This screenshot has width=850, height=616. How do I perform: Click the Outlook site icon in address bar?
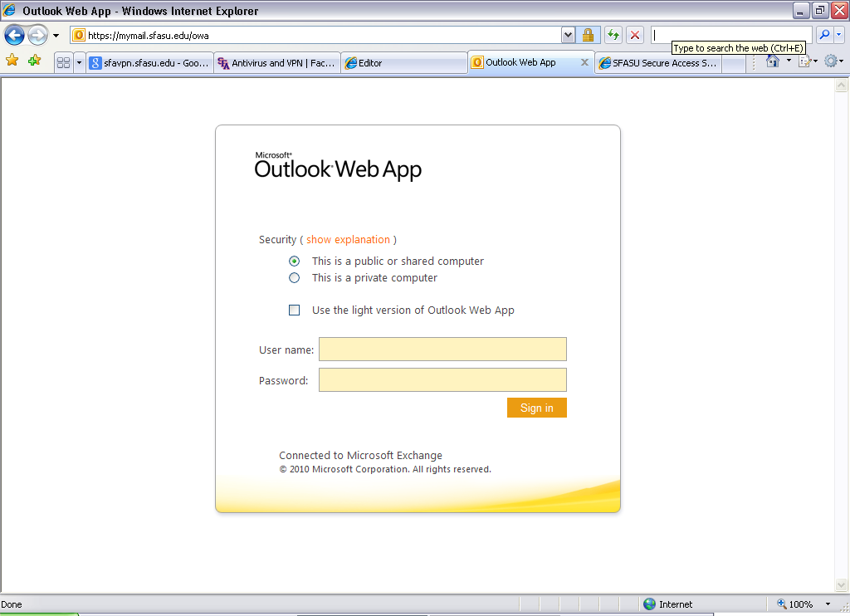pyautogui.click(x=79, y=35)
